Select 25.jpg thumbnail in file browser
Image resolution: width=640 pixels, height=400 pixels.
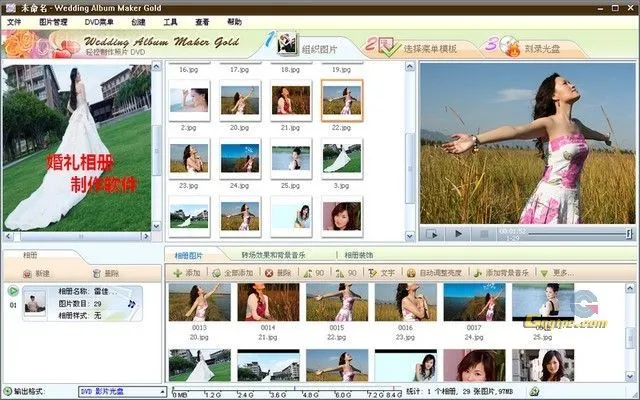291,159
